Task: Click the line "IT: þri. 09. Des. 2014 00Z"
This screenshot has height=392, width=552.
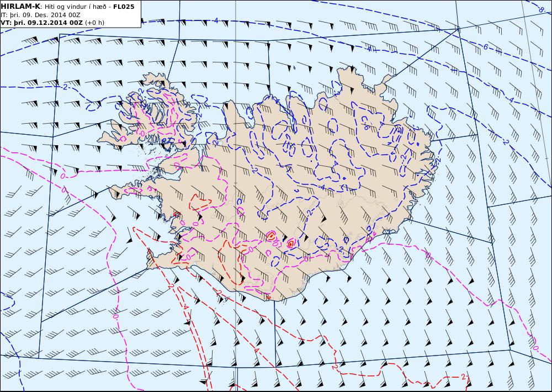Action: pos(40,15)
